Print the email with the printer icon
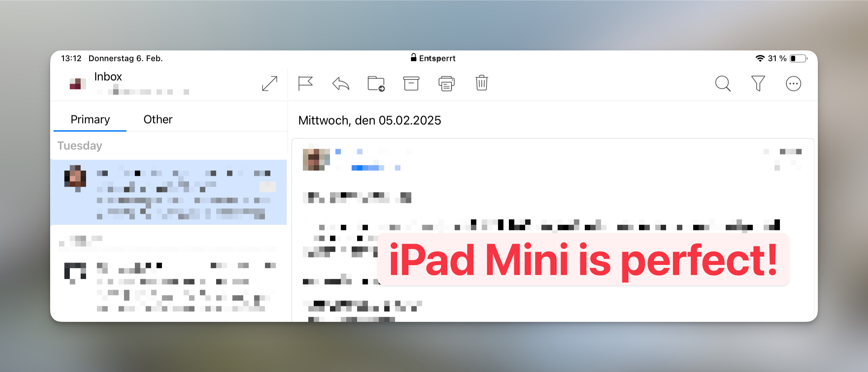 (x=447, y=84)
